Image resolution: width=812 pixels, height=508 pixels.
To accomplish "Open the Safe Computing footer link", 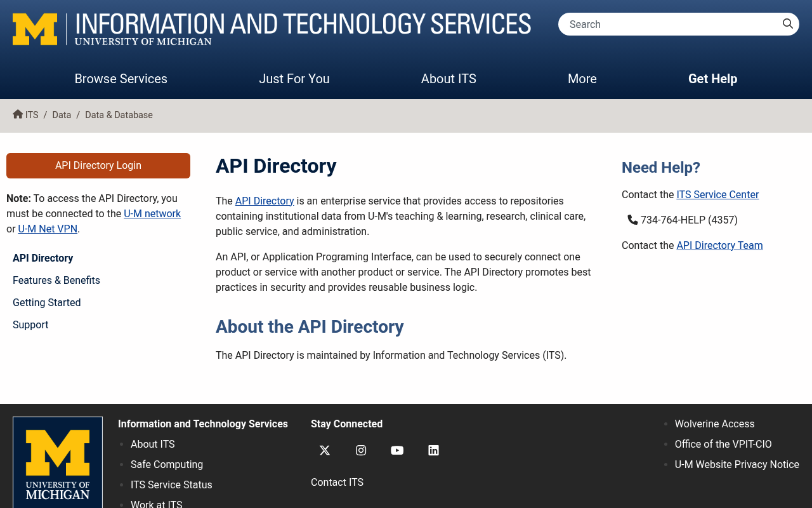I will pos(167,465).
